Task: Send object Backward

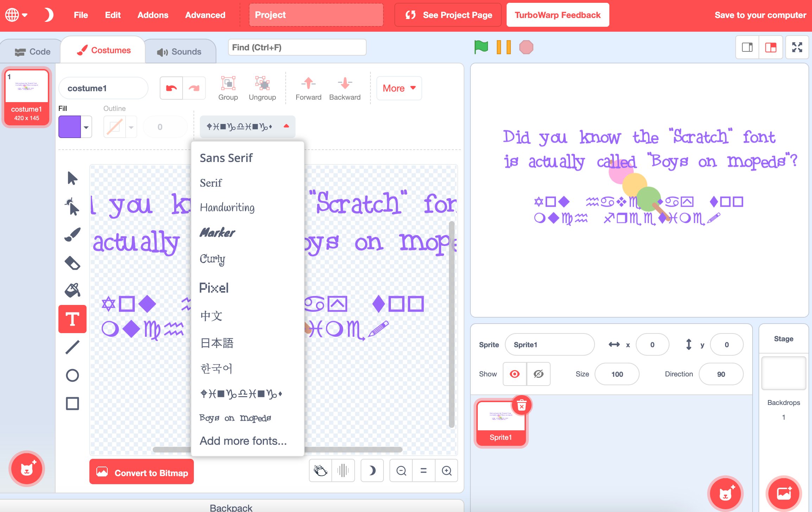Action: (345, 88)
